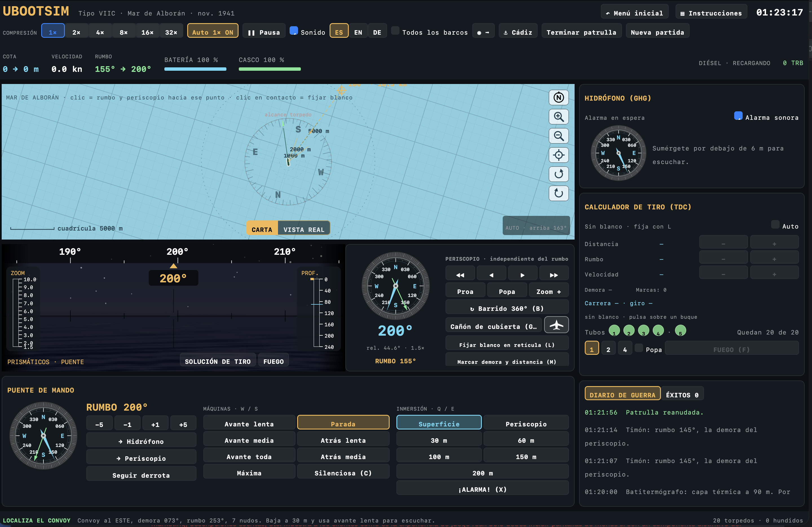Screen dimensions: 812x527
Task: Zoom out on the chart map
Action: click(x=559, y=136)
